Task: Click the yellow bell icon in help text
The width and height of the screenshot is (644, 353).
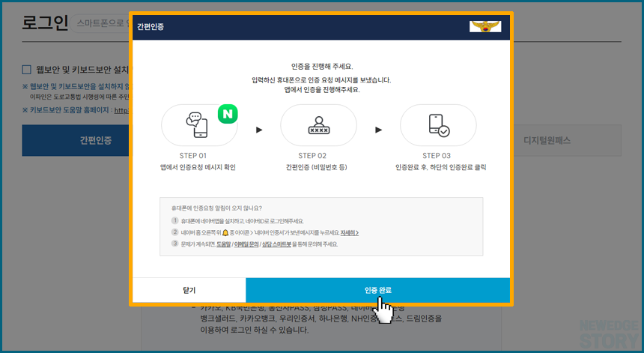Action: click(225, 232)
